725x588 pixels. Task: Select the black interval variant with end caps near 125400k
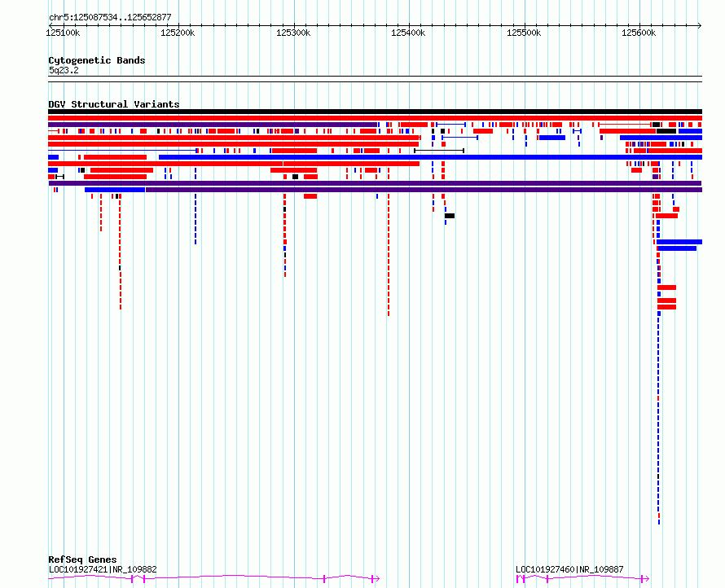coord(439,150)
